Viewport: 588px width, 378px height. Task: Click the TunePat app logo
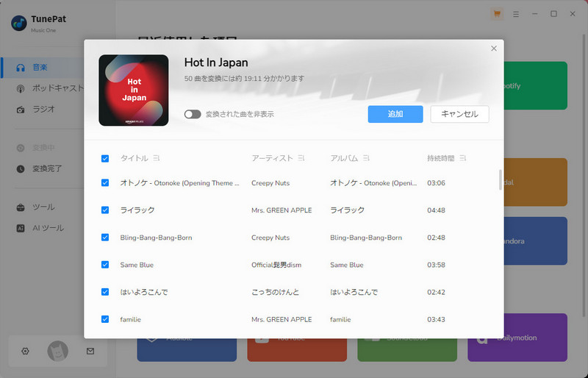[x=19, y=24]
